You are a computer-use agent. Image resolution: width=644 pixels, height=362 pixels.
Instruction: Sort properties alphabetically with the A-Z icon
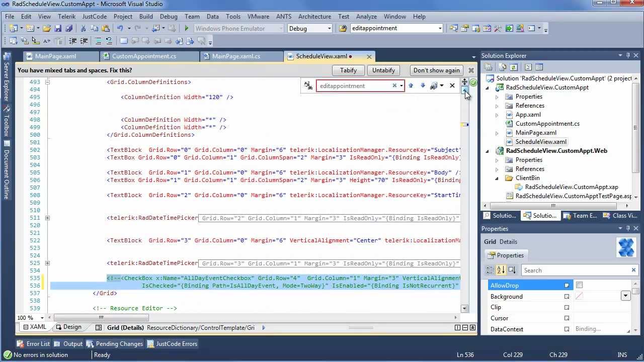(501, 270)
